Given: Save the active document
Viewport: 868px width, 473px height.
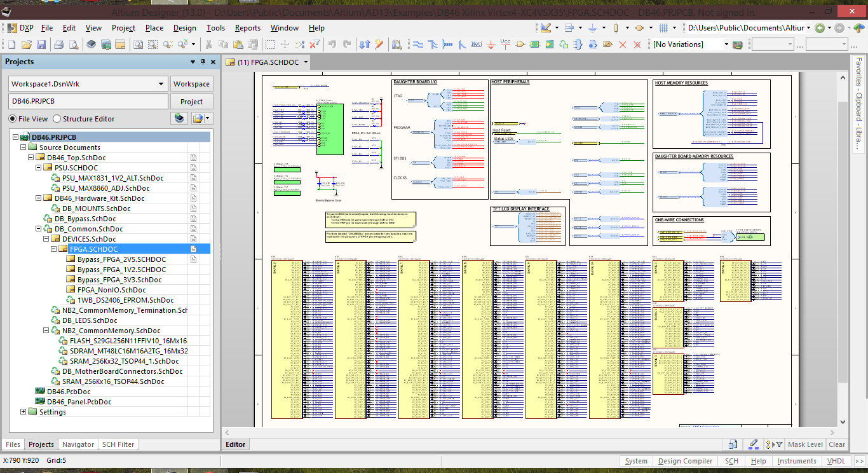Looking at the screenshot, I should (x=41, y=45).
